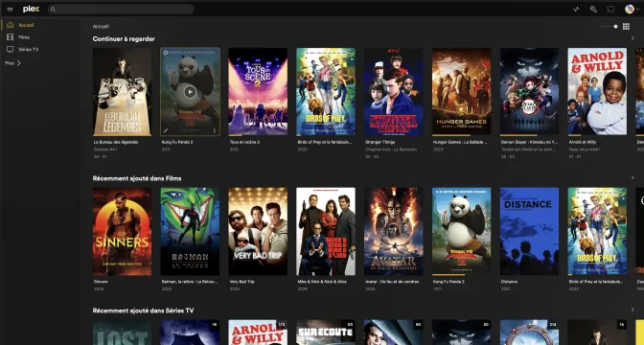The width and height of the screenshot is (644, 345).
Task: Click Hunger Games : La Ballade title
Action: (460, 142)
